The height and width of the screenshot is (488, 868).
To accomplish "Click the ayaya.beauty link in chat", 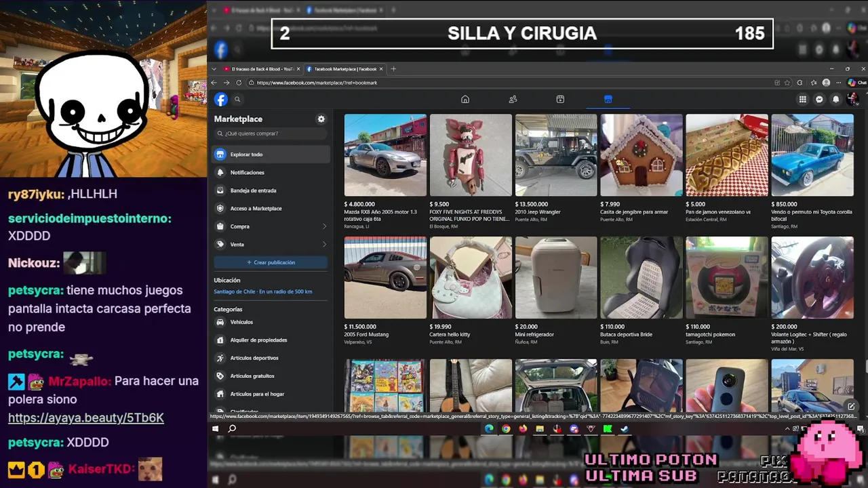I will coord(86,418).
